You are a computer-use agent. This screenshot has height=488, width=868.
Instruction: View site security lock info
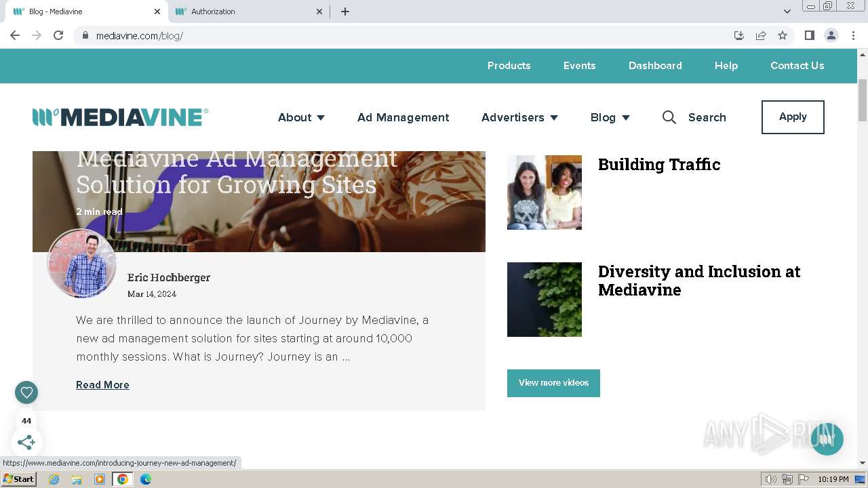(x=85, y=35)
